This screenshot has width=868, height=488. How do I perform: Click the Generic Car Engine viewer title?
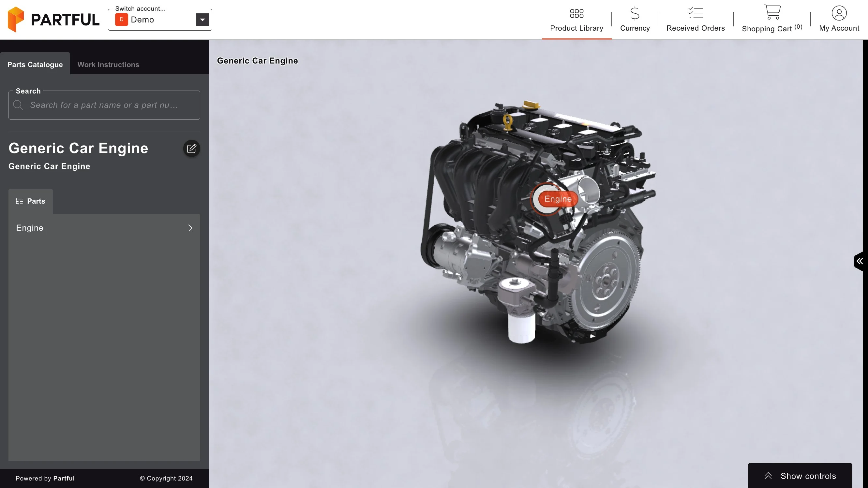258,61
